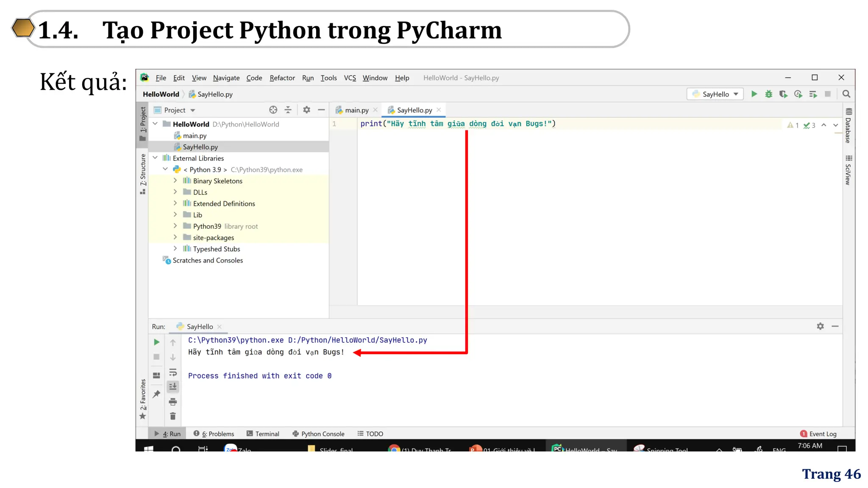The height and width of the screenshot is (488, 868).
Task: Collapse the External Libraries node
Action: [x=155, y=158]
